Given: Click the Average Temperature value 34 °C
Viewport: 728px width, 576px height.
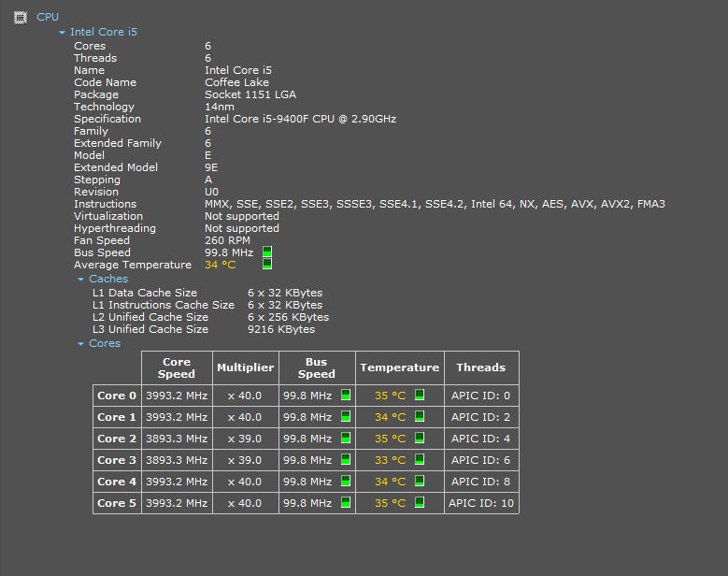Looking at the screenshot, I should pos(220,265).
